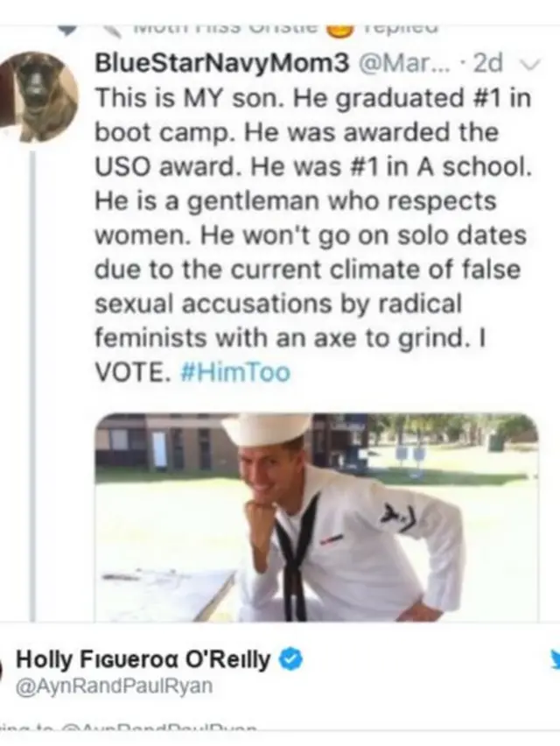Expand the tweet options chevron
Image resolution: width=560 pixels, height=746 pixels.
coord(524,64)
